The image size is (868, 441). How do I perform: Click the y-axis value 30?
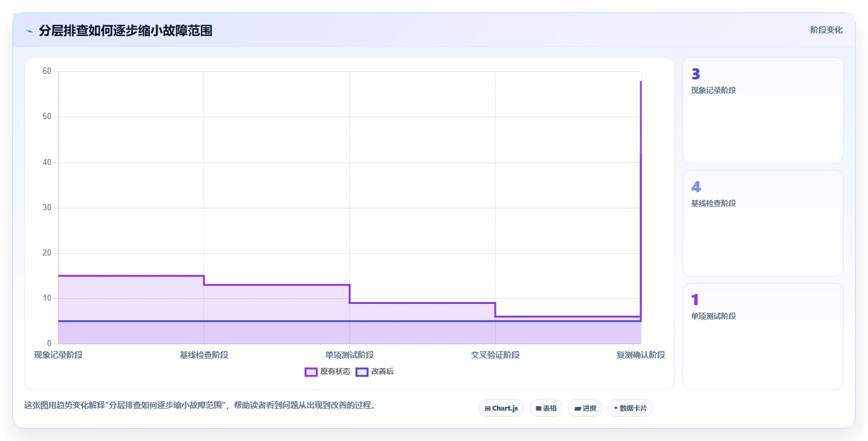click(x=47, y=208)
